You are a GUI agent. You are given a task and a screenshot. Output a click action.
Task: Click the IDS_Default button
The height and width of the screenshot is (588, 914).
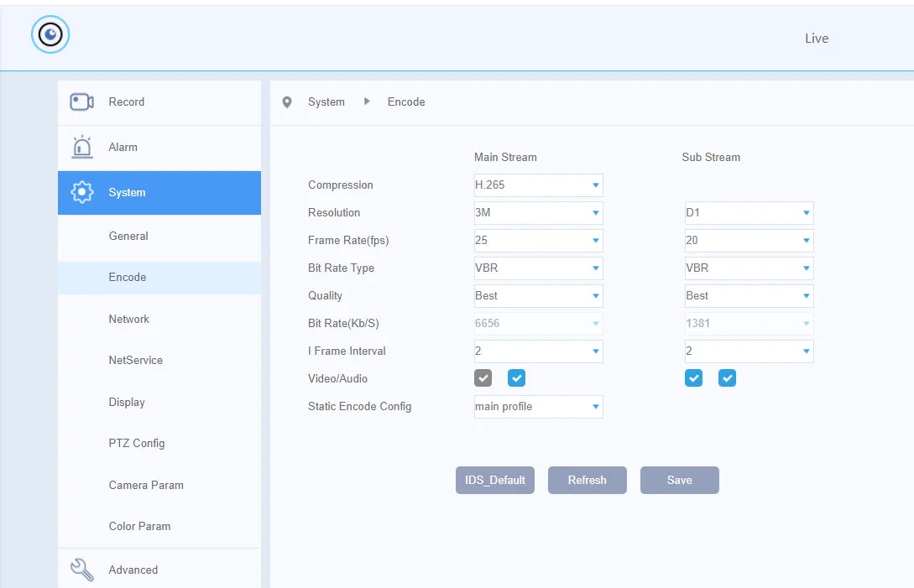[495, 480]
